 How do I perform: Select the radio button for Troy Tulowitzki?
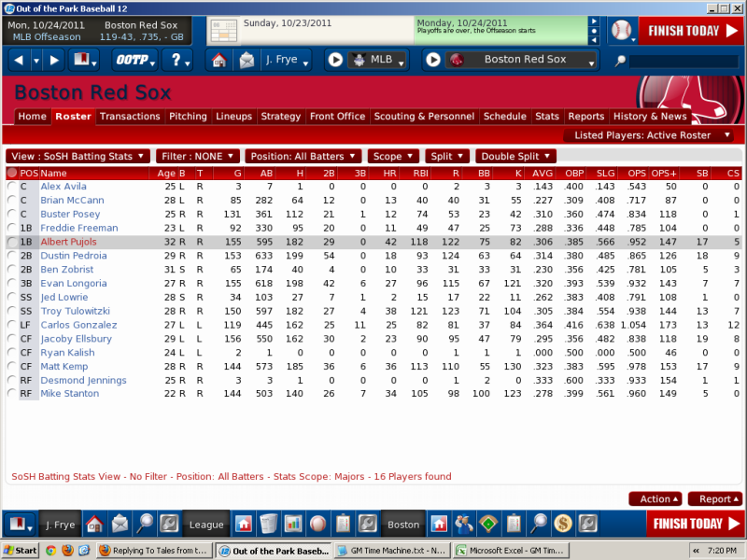[x=11, y=311]
